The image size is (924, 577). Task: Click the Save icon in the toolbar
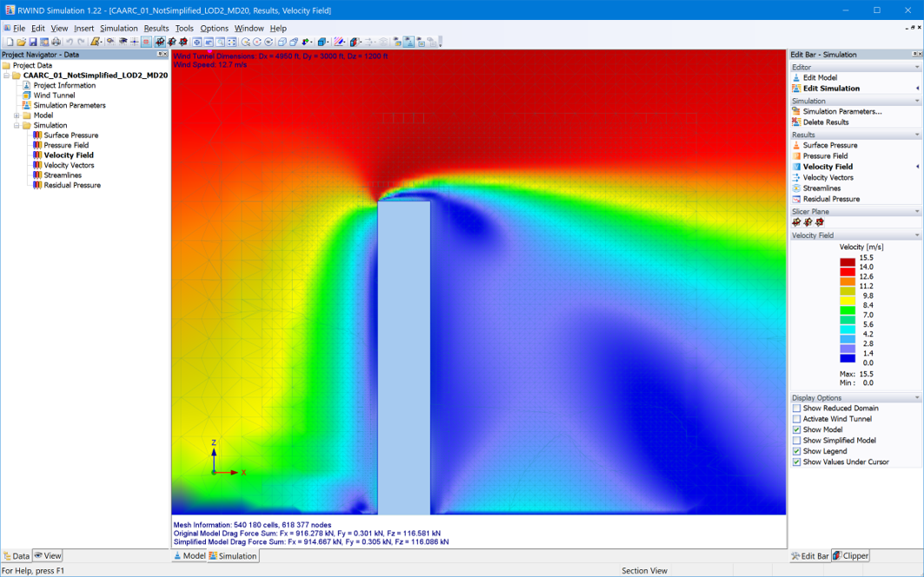point(32,42)
